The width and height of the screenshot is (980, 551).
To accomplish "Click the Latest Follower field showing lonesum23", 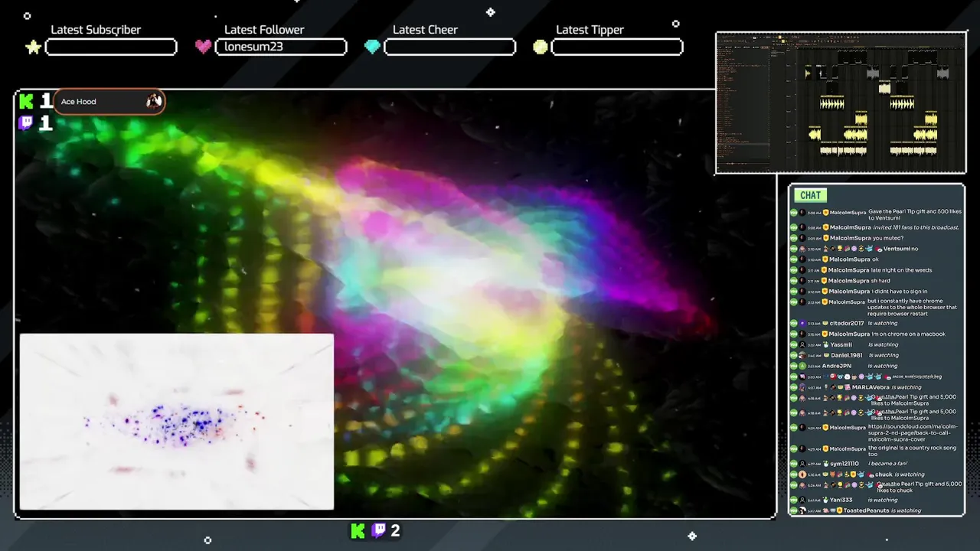I will point(281,47).
